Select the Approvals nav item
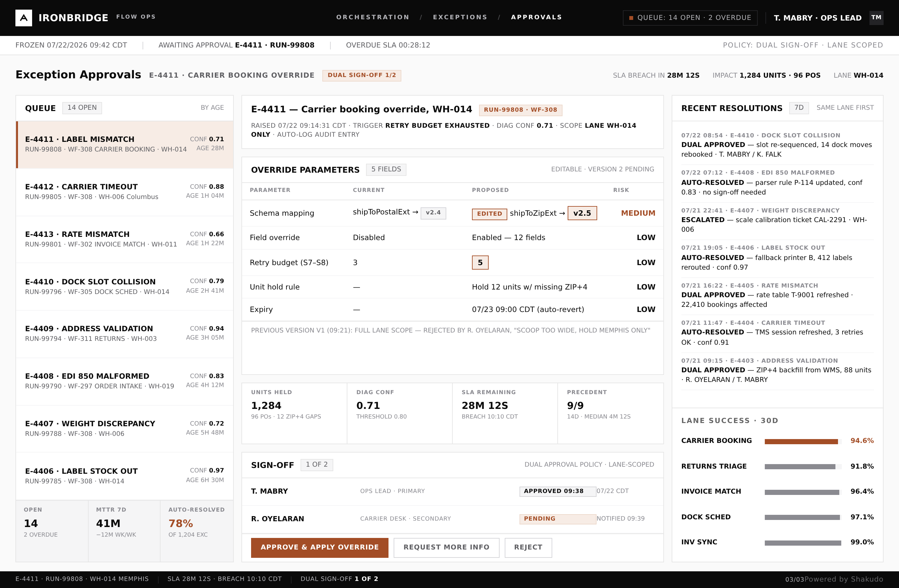Screen dimensions: 899x588 537,17
